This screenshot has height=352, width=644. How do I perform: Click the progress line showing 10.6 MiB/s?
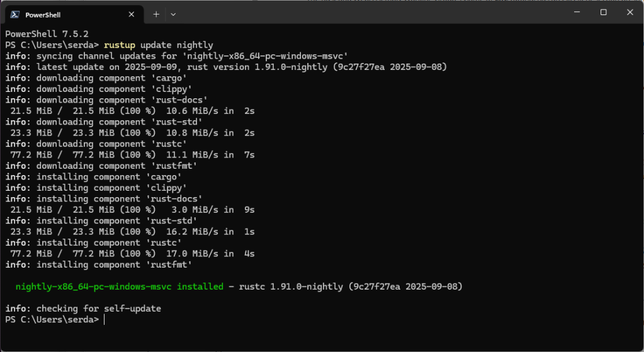tap(132, 111)
